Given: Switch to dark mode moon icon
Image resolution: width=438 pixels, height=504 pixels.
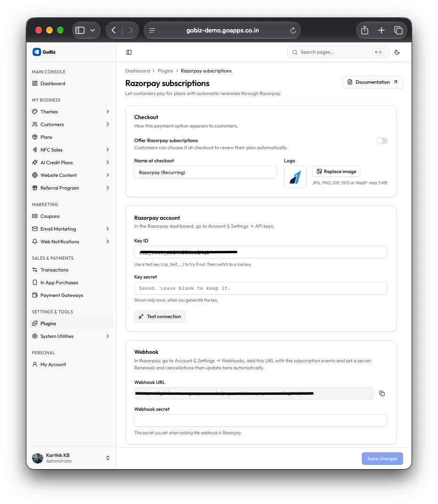Looking at the screenshot, I should click(397, 52).
